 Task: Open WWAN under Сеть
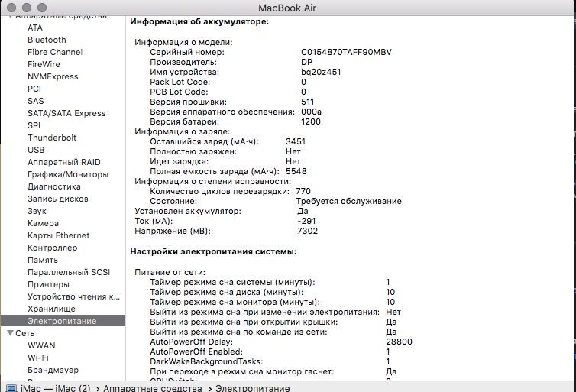click(x=41, y=345)
